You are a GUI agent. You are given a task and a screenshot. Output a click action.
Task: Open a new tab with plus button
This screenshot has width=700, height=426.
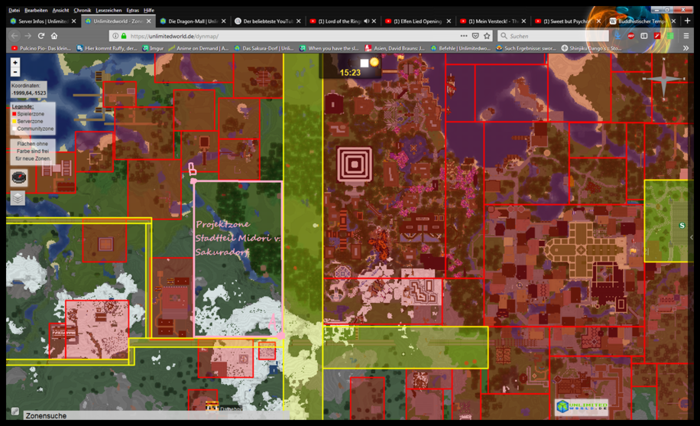click(688, 21)
